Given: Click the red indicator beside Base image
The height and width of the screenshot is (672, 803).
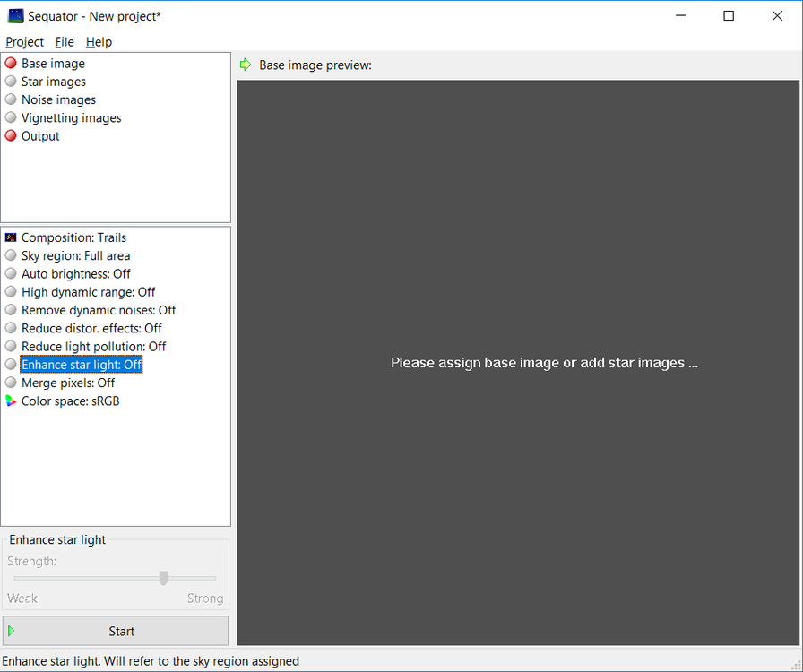Looking at the screenshot, I should 11,63.
